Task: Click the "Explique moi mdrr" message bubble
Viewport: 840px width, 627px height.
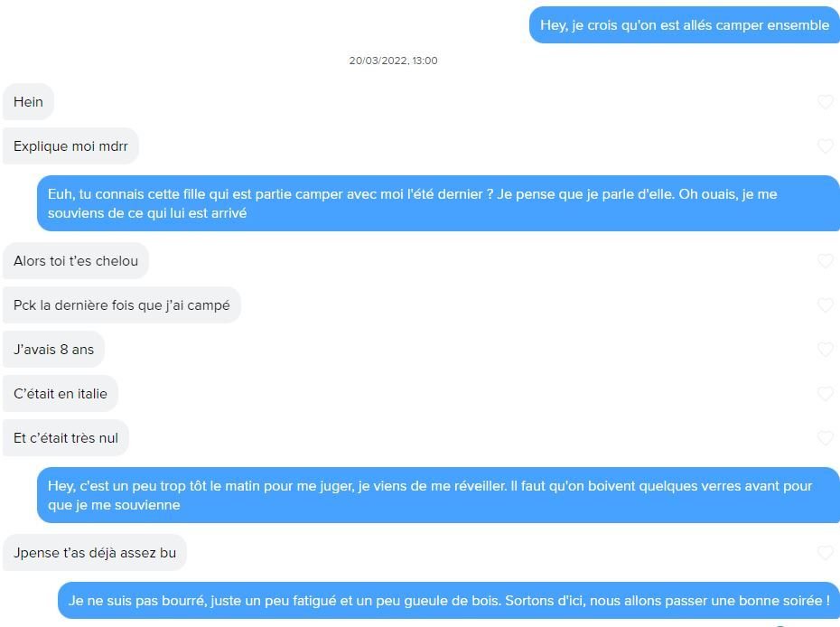Action: tap(70, 145)
